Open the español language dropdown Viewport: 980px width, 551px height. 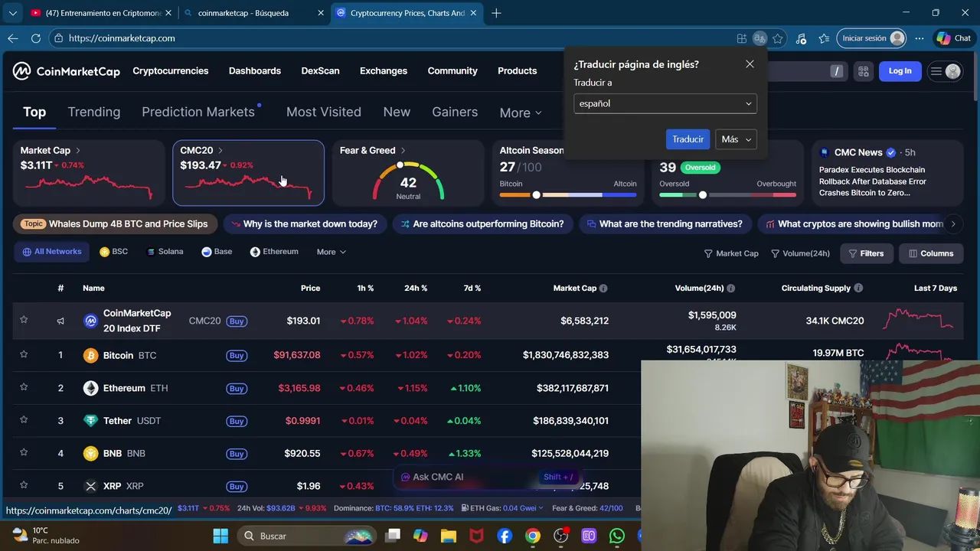coord(665,103)
